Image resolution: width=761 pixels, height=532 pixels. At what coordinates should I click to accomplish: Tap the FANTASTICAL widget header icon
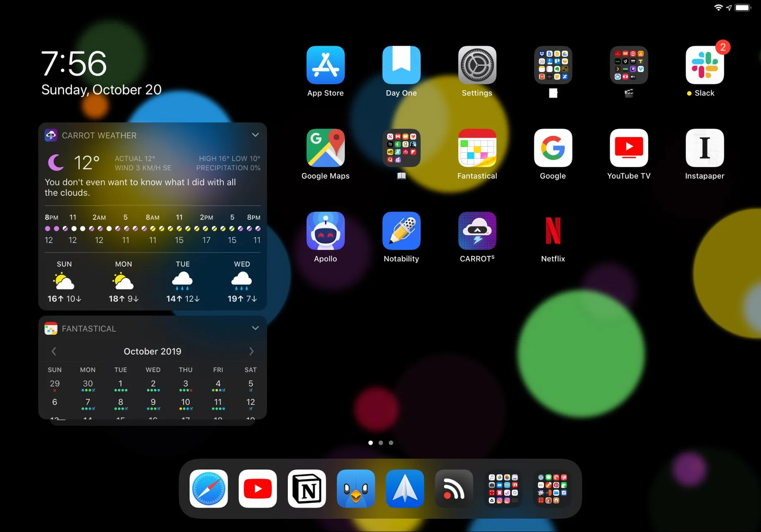[x=51, y=328]
